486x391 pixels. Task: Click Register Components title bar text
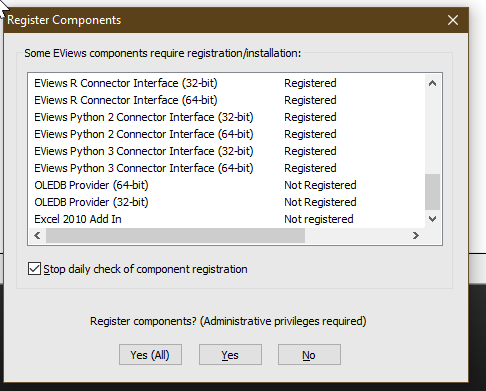[64, 20]
